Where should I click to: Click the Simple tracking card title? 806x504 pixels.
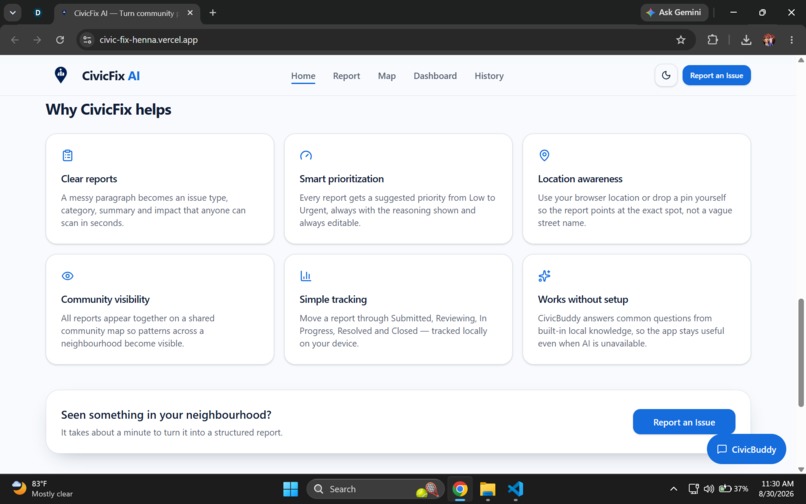click(333, 299)
